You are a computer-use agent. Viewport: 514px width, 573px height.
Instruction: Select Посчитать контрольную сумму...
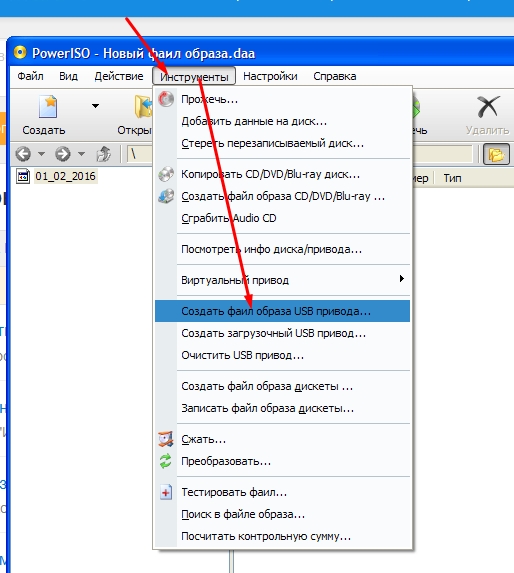282,536
